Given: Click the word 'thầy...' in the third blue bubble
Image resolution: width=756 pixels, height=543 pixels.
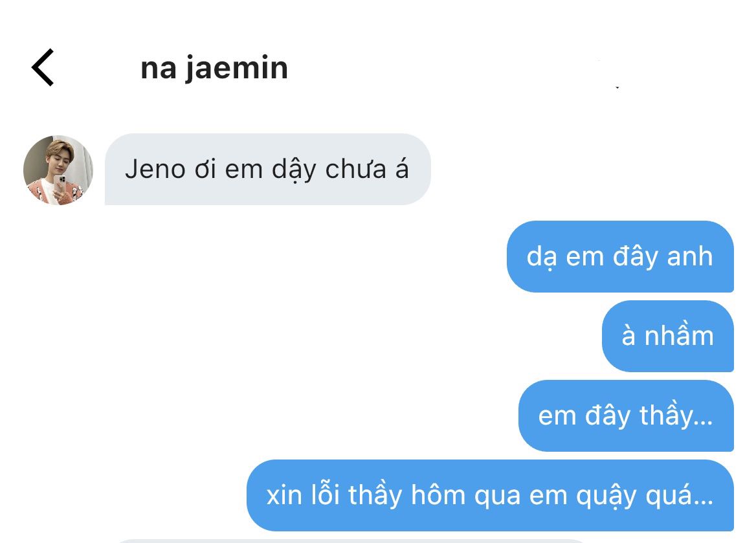Looking at the screenshot, I should pos(676,415).
